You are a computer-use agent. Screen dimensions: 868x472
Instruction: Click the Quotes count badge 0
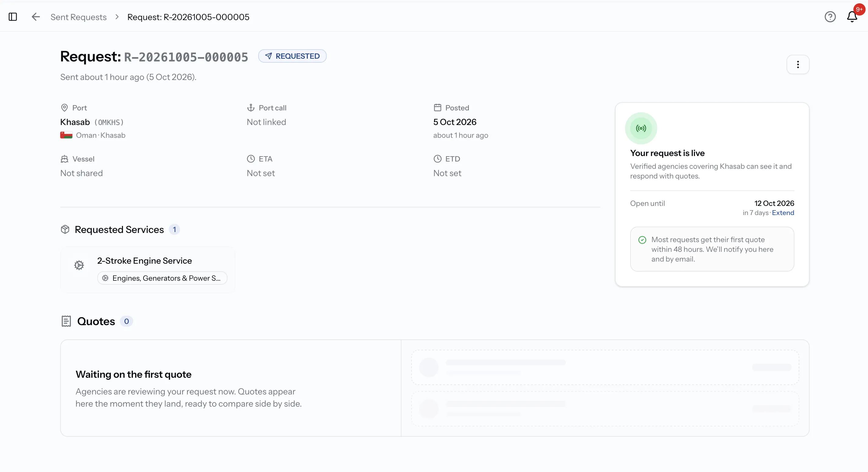[126, 321]
